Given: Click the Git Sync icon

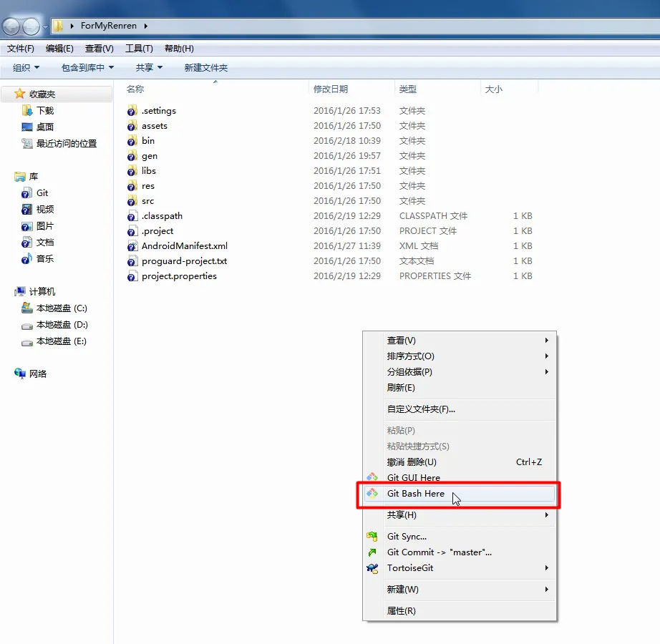Looking at the screenshot, I should [372, 537].
